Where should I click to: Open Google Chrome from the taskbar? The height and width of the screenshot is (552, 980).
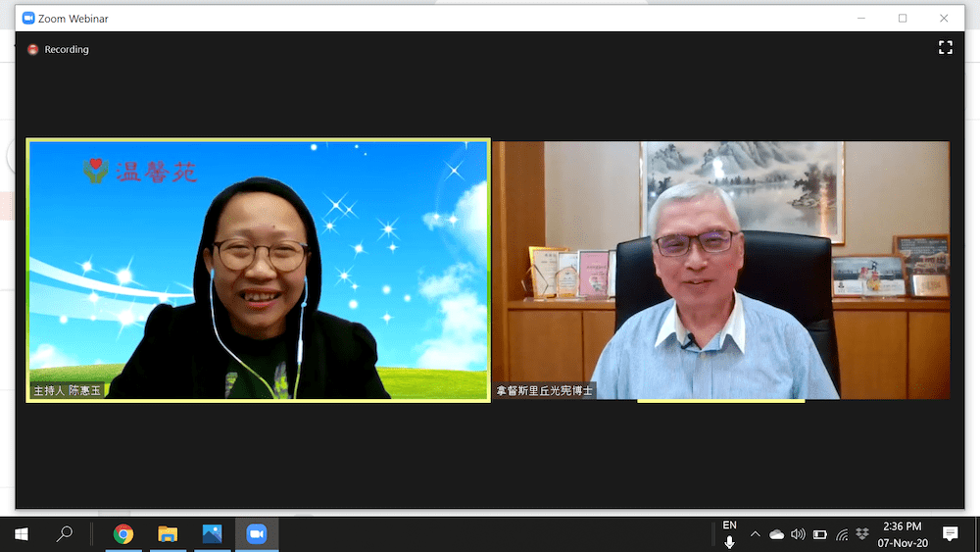[123, 534]
